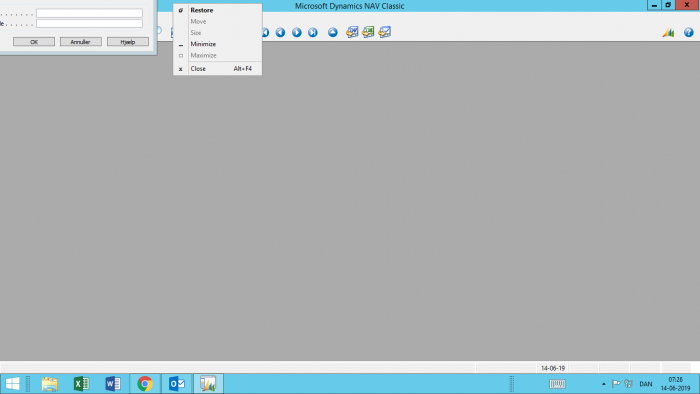Click the send by e-mail toolbar icon
This screenshot has height=394, width=700.
[384, 32]
